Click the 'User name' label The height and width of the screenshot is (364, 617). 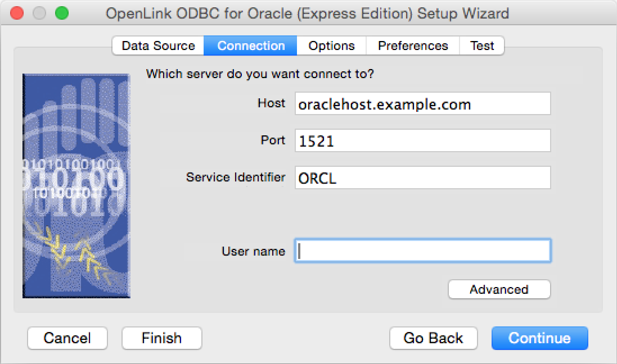pyautogui.click(x=254, y=251)
